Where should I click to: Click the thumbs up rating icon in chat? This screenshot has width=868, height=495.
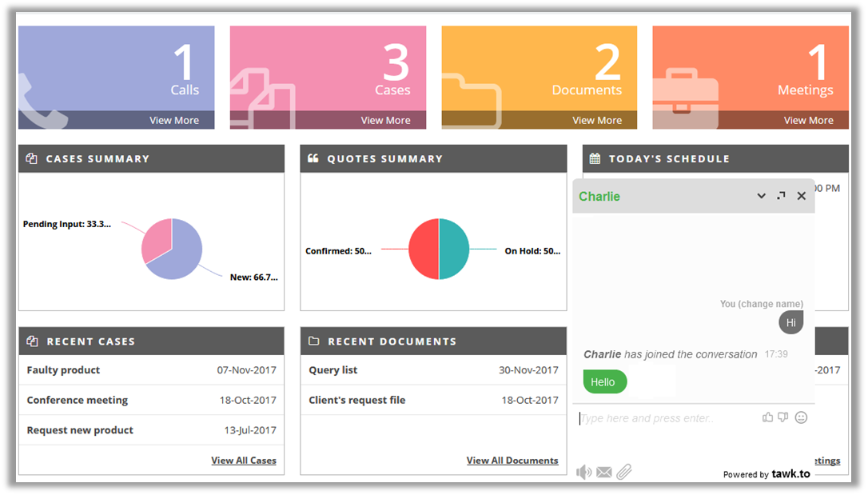pos(767,417)
